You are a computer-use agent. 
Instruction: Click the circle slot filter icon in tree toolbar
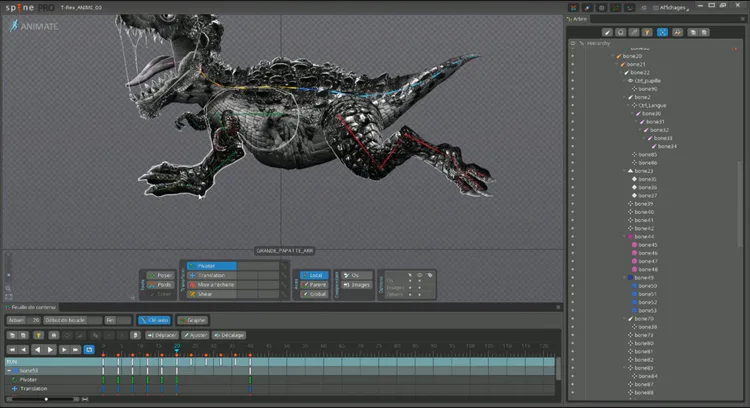[x=620, y=32]
